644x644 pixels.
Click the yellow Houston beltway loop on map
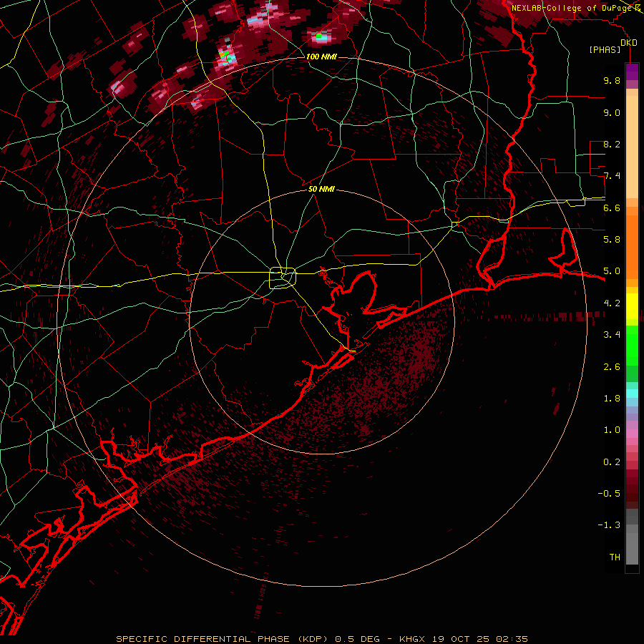tap(283, 278)
